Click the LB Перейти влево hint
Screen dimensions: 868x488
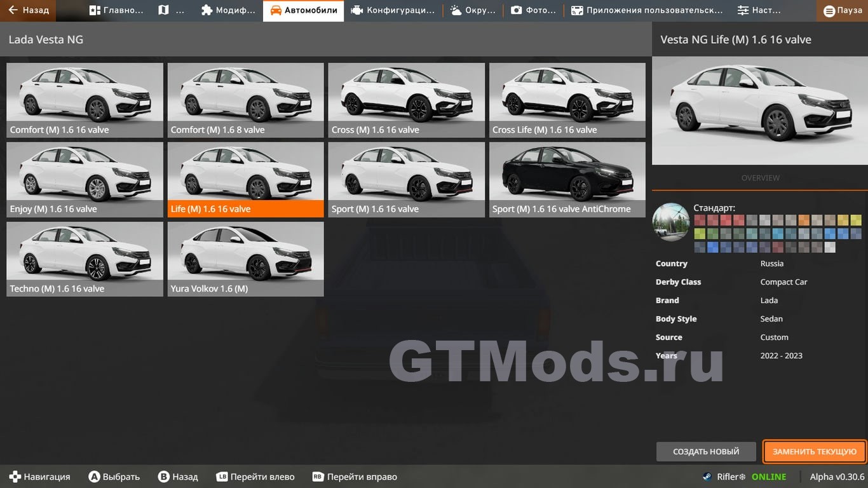255,477
